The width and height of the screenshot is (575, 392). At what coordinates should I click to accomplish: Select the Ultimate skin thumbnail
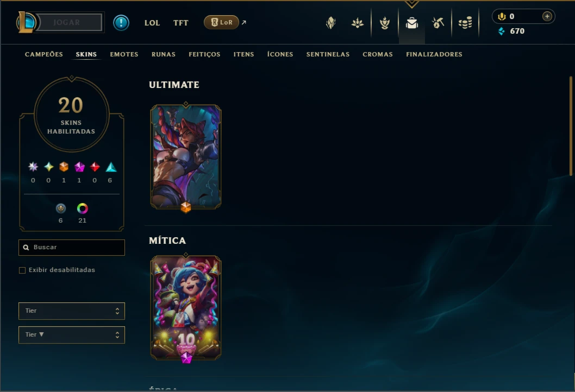(186, 157)
